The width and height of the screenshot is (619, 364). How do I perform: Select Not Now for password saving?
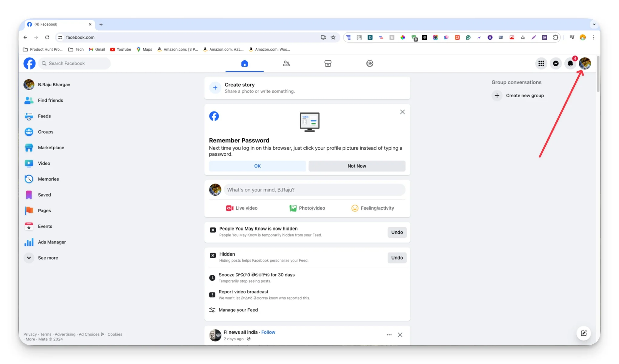click(357, 166)
